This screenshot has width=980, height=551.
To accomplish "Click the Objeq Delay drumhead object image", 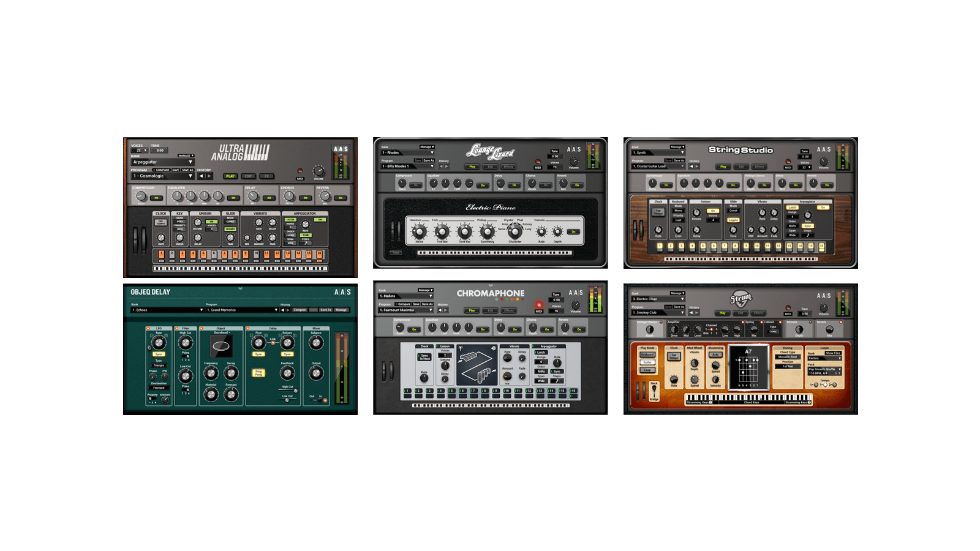I will 221,347.
